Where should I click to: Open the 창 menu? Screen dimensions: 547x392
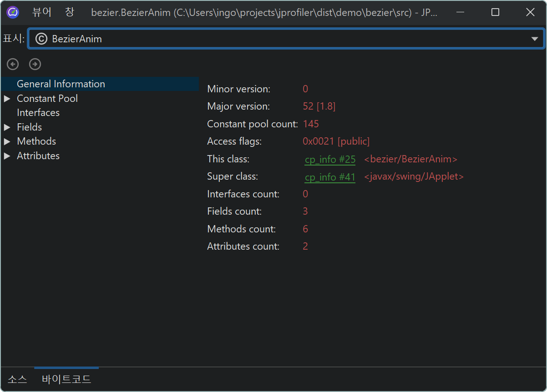coord(69,12)
